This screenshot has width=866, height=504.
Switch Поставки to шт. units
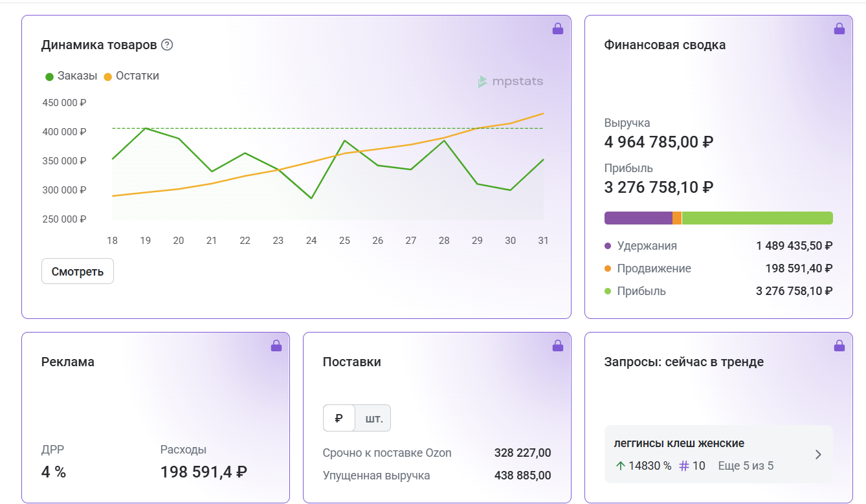[373, 418]
